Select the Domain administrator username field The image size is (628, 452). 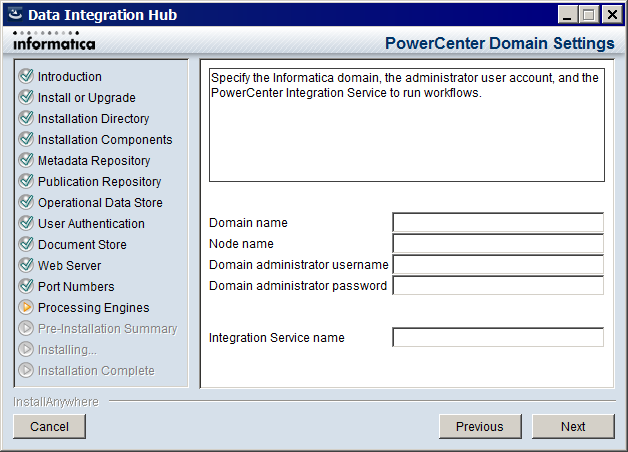498,265
